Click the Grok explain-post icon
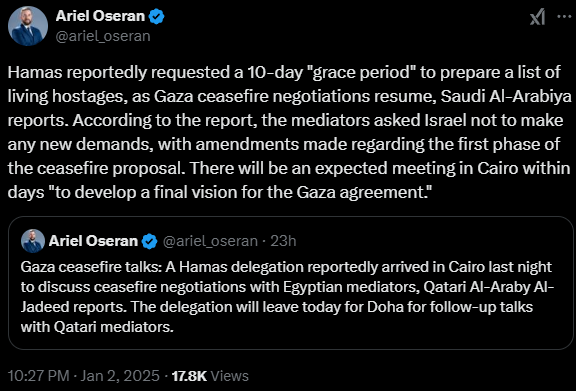This screenshot has height=391, width=576. click(537, 17)
